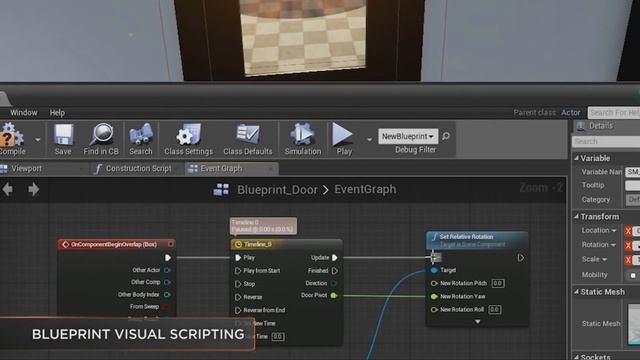This screenshot has height=360, width=640.
Task: Go back with the graph navigation arrow
Action: pos(8,189)
